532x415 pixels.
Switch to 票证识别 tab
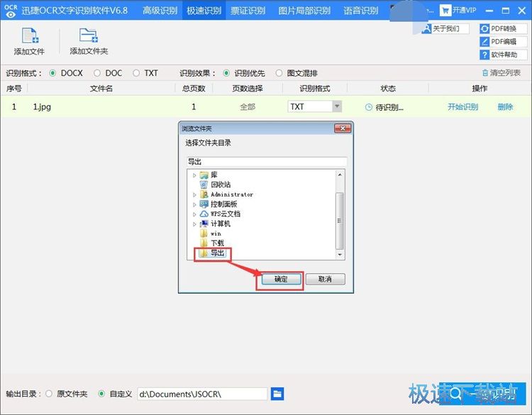248,11
